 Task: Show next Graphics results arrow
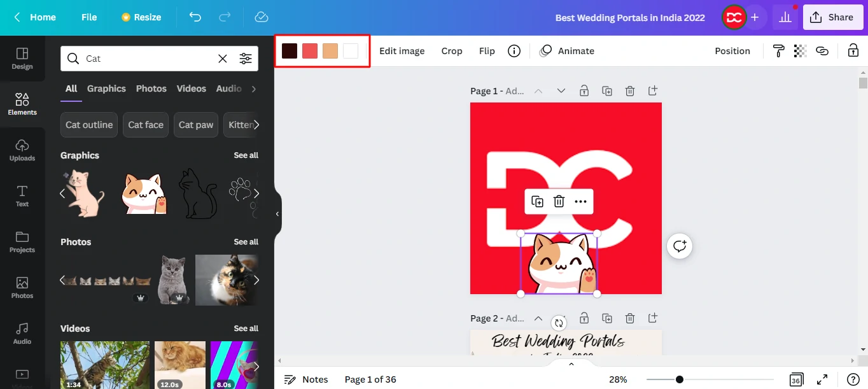(256, 194)
